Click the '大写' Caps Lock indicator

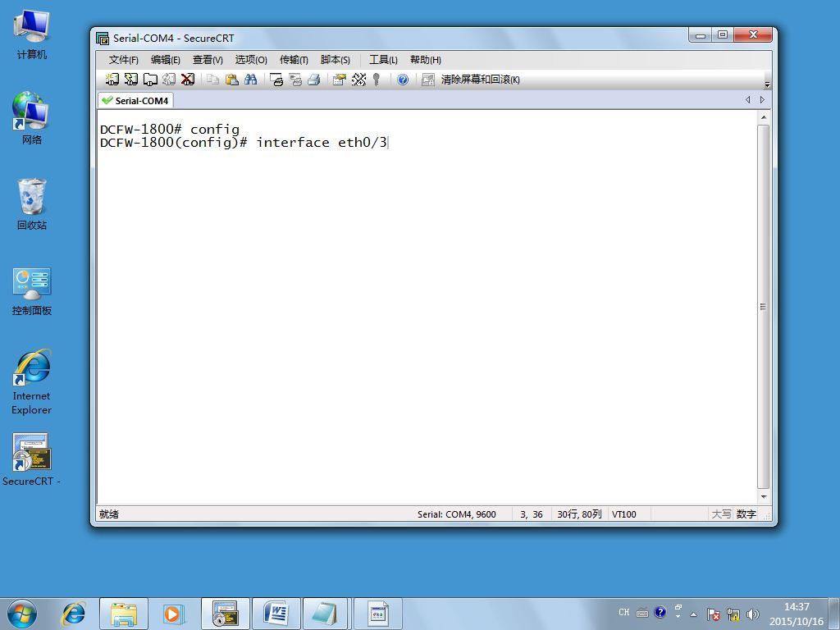pyautogui.click(x=721, y=514)
